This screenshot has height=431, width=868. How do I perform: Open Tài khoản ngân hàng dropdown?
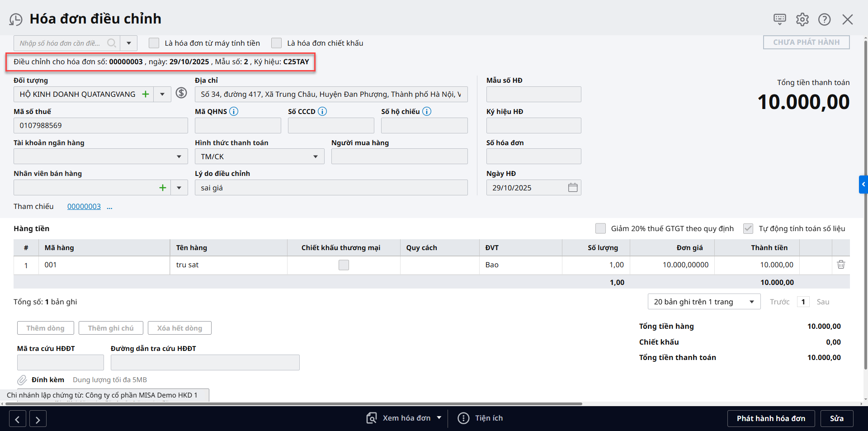coord(179,156)
